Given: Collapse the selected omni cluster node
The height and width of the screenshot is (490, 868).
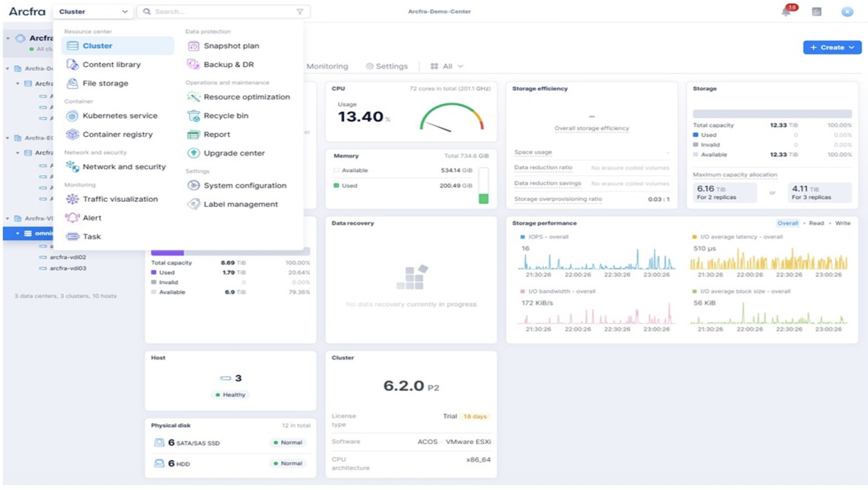Looking at the screenshot, I should click(x=18, y=234).
